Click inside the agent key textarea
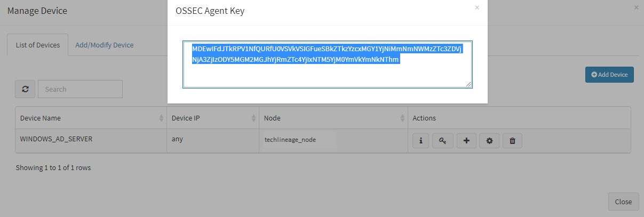This screenshot has height=217, width=644. pyautogui.click(x=328, y=64)
